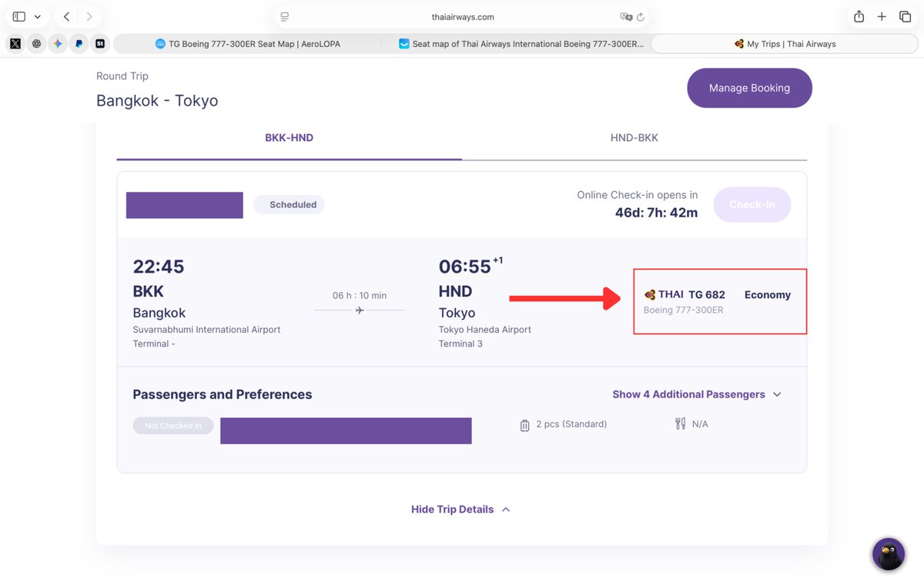Open a new tab with plus icon
Viewport: 924px width, 578px height.
click(x=882, y=16)
